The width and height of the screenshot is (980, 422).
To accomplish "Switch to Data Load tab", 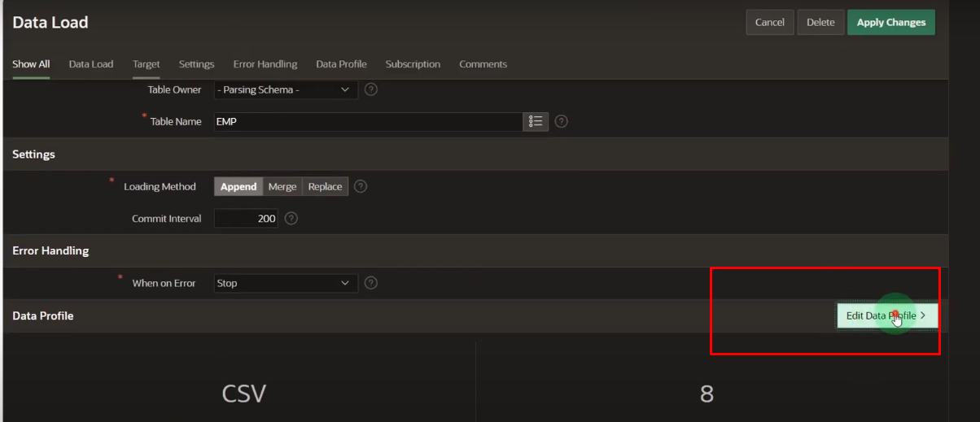I will tap(91, 64).
